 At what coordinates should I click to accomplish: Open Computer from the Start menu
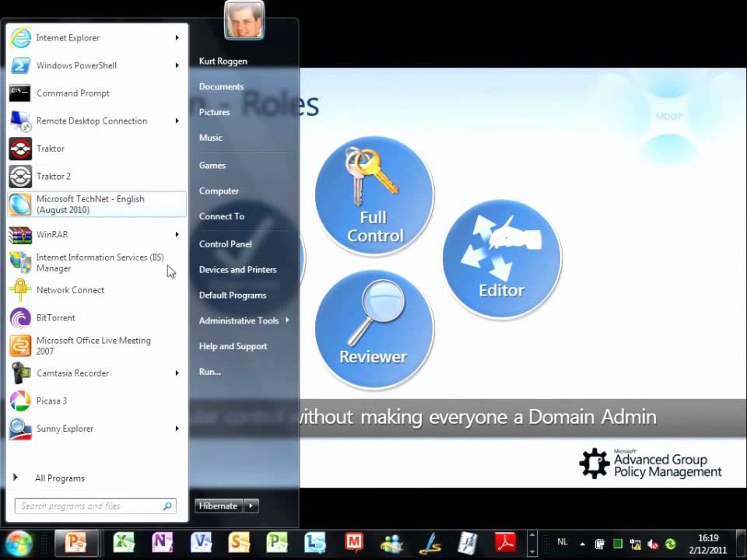(x=219, y=191)
